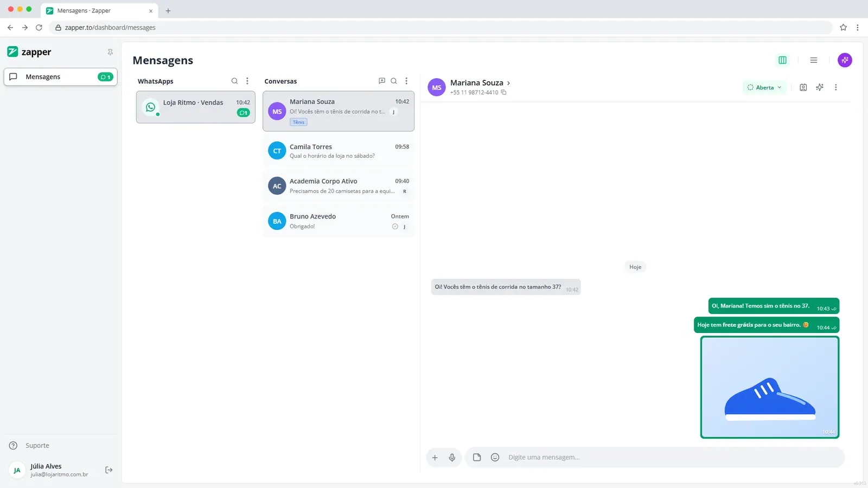Expand Mariana Souza contact details chevron
The height and width of the screenshot is (488, 868).
(508, 83)
